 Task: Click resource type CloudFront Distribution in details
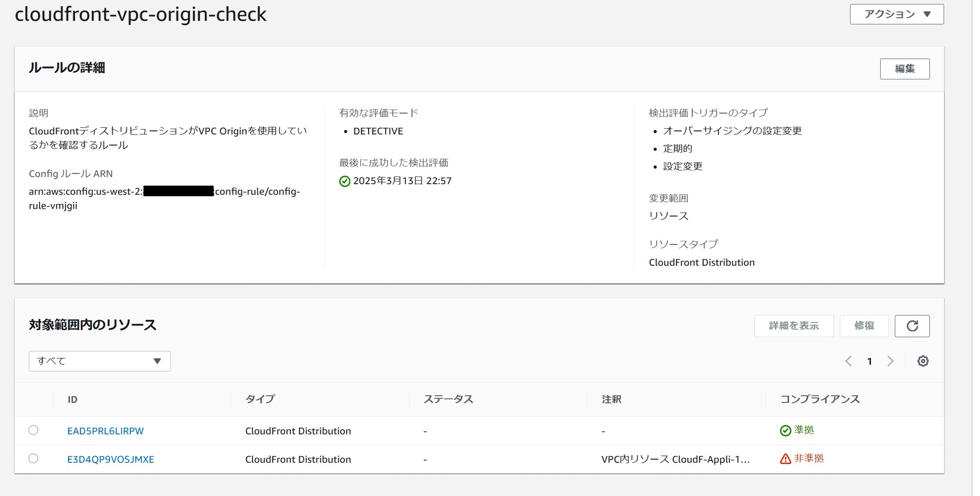point(702,263)
